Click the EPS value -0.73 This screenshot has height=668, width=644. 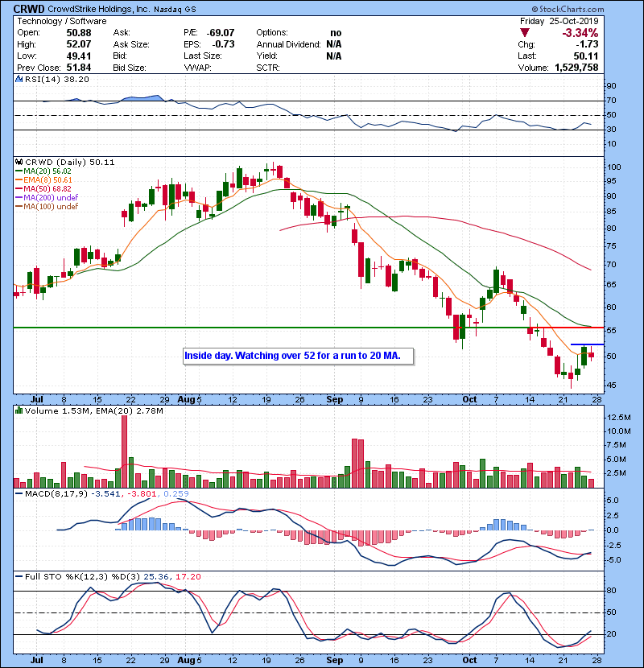(223, 44)
